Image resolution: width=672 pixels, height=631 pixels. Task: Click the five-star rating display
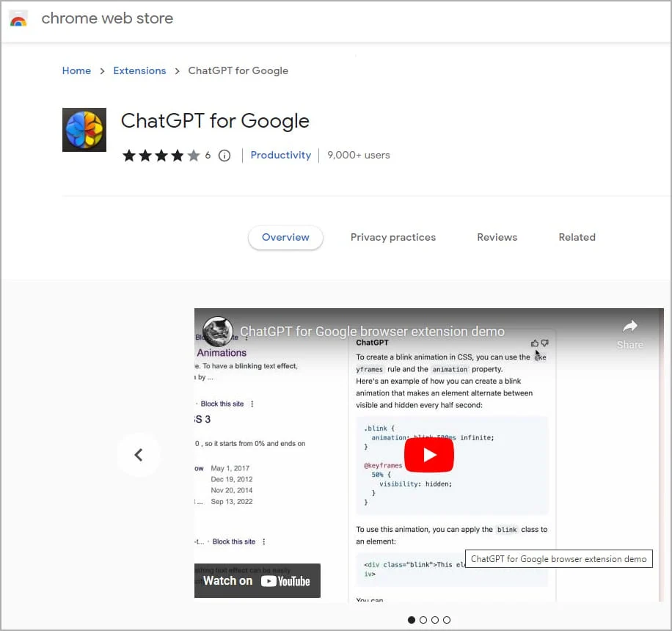click(161, 156)
